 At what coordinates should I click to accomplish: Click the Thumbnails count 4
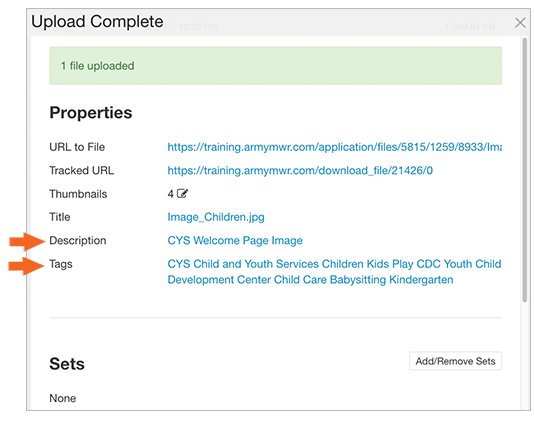pos(170,194)
